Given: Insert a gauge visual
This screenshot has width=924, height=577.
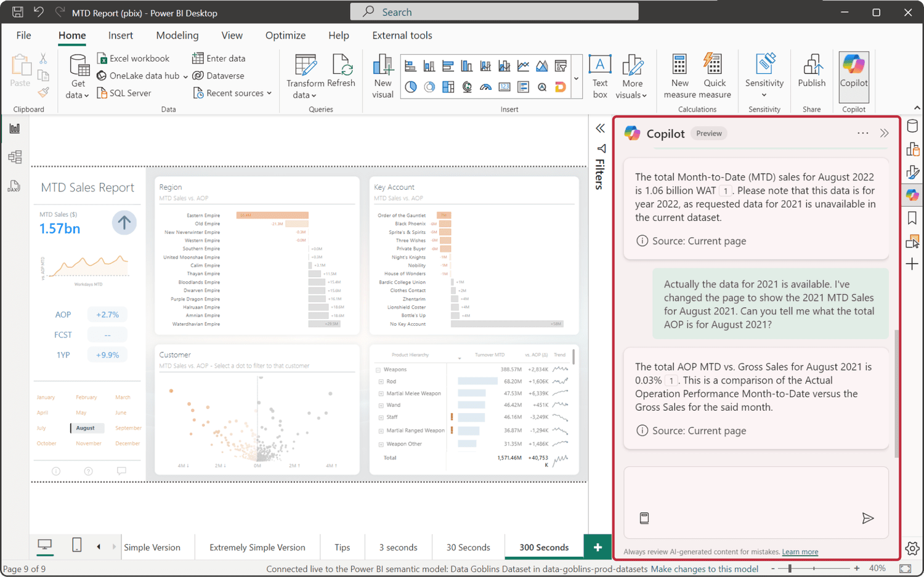Looking at the screenshot, I should tap(485, 87).
